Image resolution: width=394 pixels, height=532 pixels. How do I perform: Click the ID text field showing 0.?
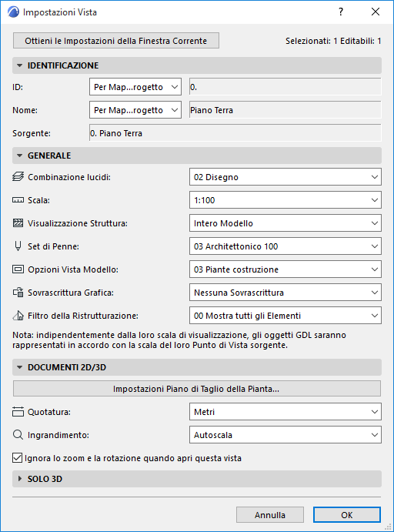tap(285, 87)
